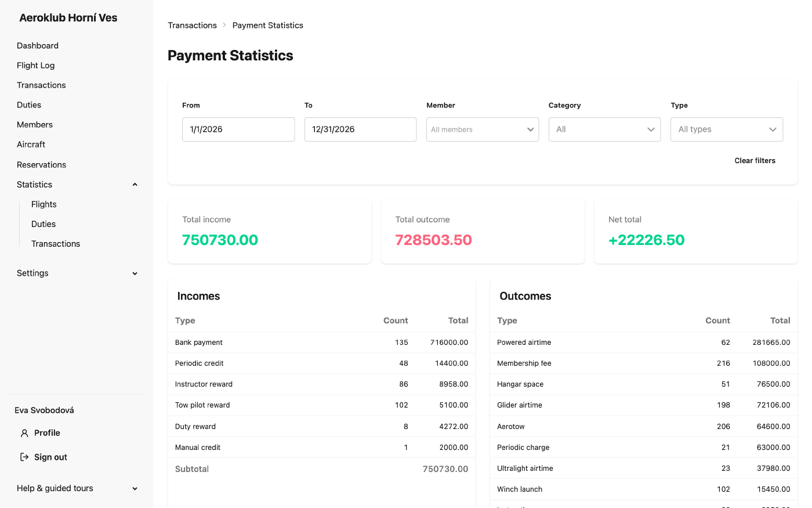
Task: Open the Category dropdown
Action: [604, 129]
